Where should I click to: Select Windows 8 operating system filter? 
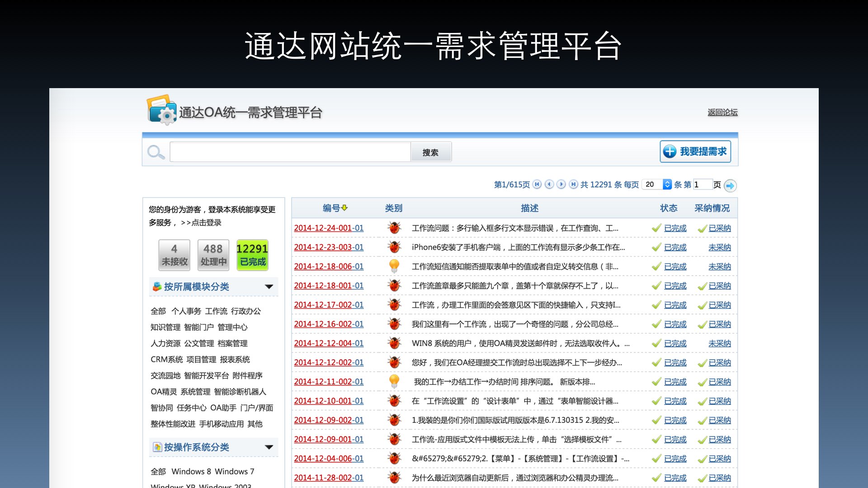pos(191,471)
